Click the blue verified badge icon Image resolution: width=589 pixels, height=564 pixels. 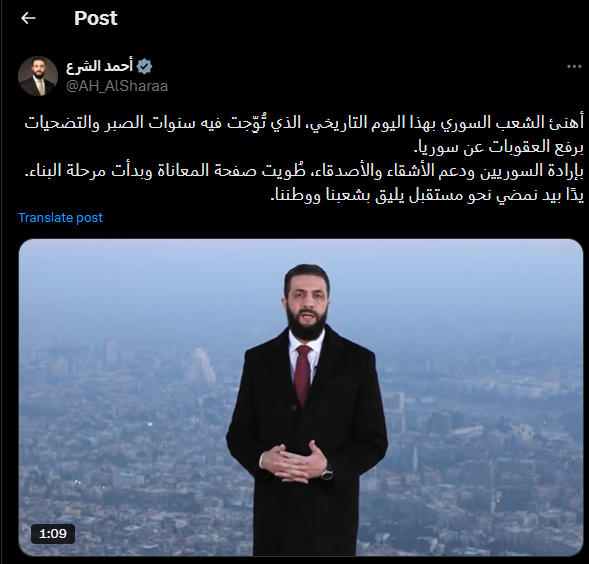pos(144,67)
